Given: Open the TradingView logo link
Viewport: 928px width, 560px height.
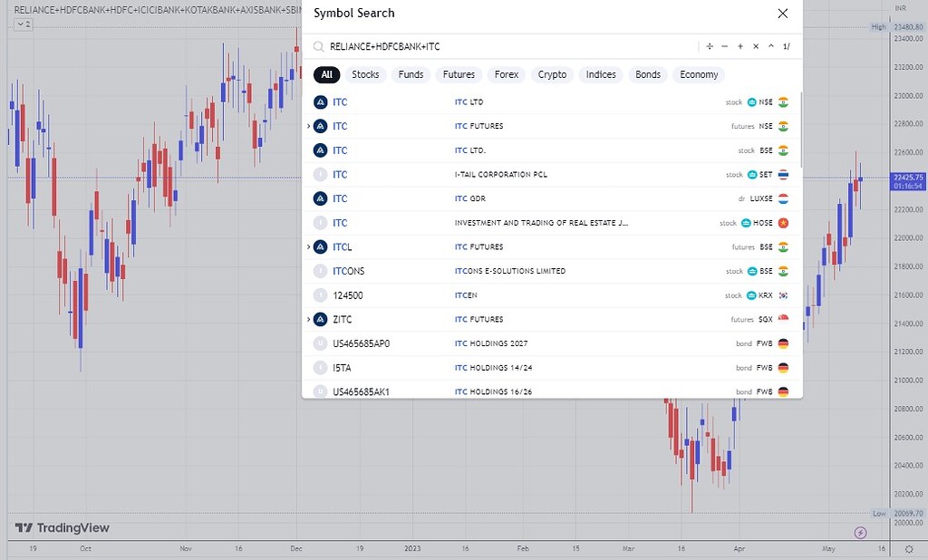Looking at the screenshot, I should click(63, 527).
